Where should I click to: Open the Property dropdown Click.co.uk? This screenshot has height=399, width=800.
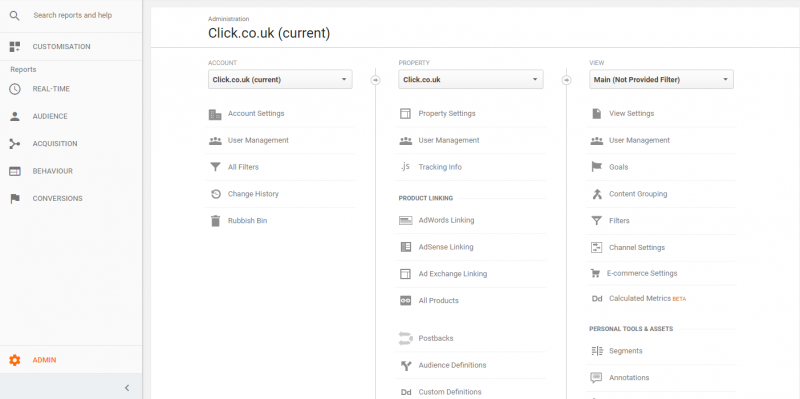click(x=471, y=80)
